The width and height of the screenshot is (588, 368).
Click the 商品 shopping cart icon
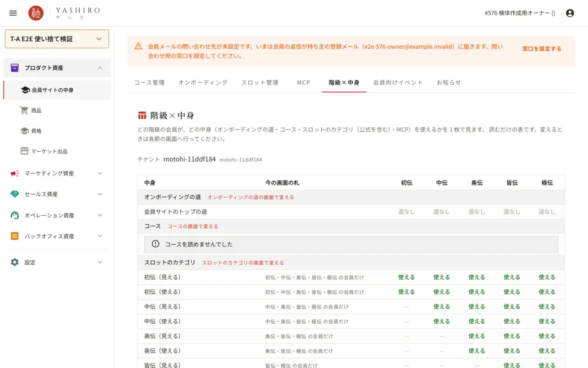coord(24,110)
